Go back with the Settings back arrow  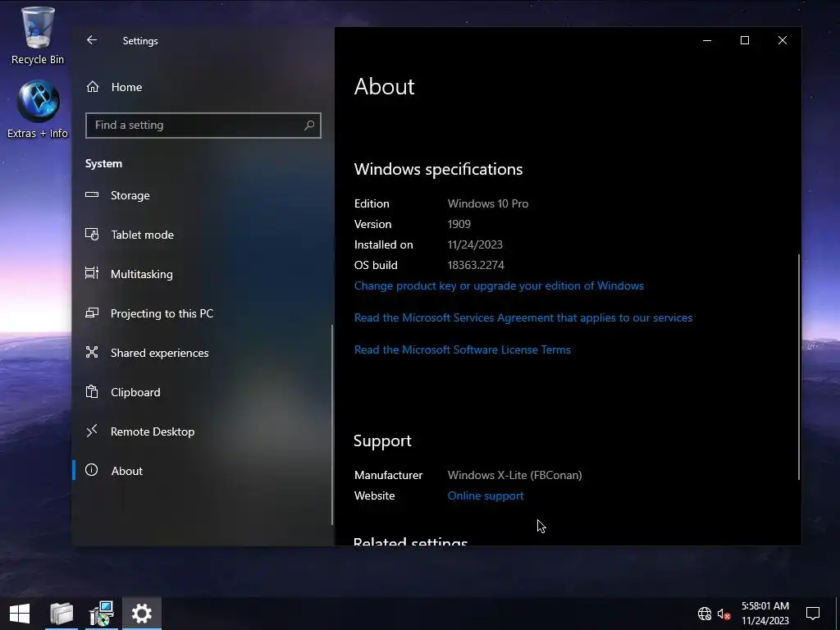pos(92,40)
